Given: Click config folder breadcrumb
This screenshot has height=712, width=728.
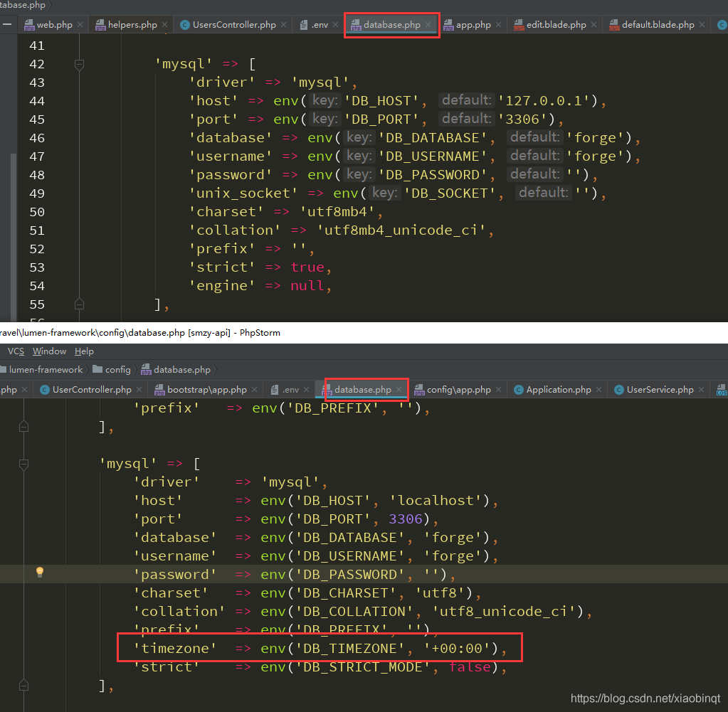Looking at the screenshot, I should click(x=112, y=369).
